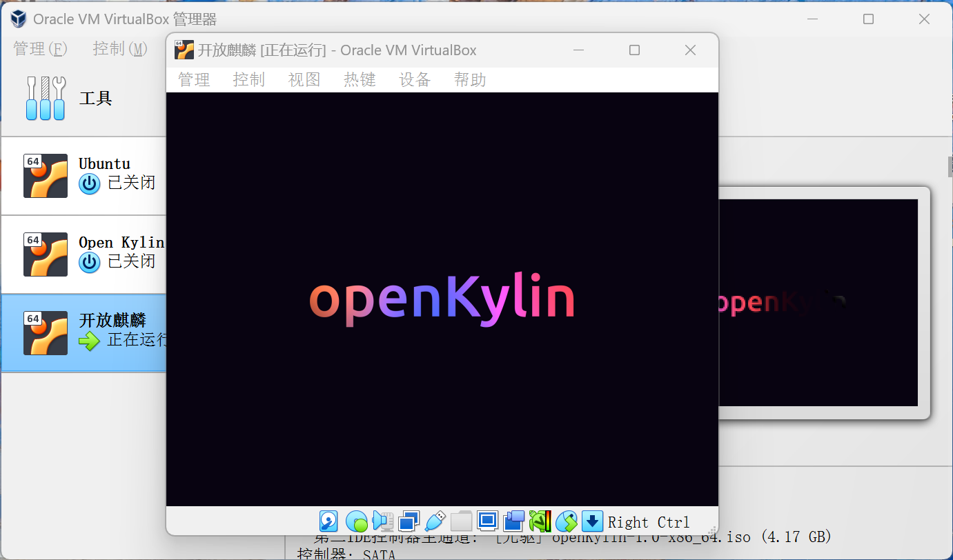Select the Ubuntu virtual machine entry
953x560 pixels.
[83, 176]
